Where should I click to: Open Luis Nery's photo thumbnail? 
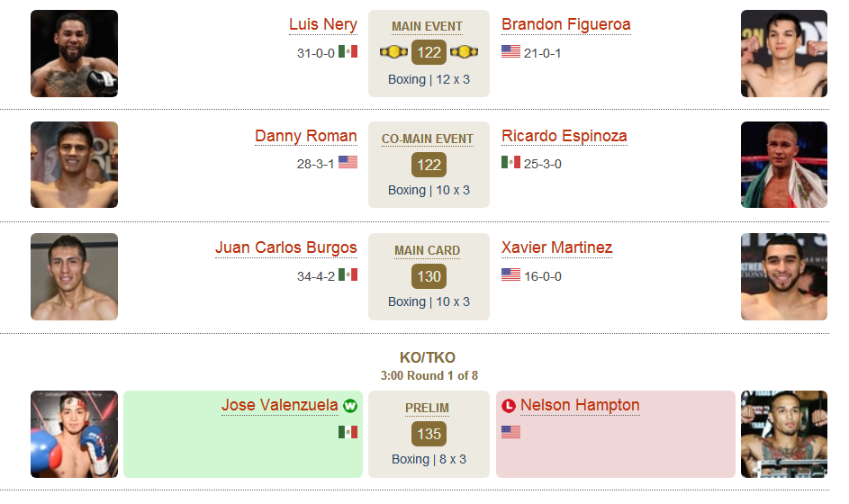[74, 54]
